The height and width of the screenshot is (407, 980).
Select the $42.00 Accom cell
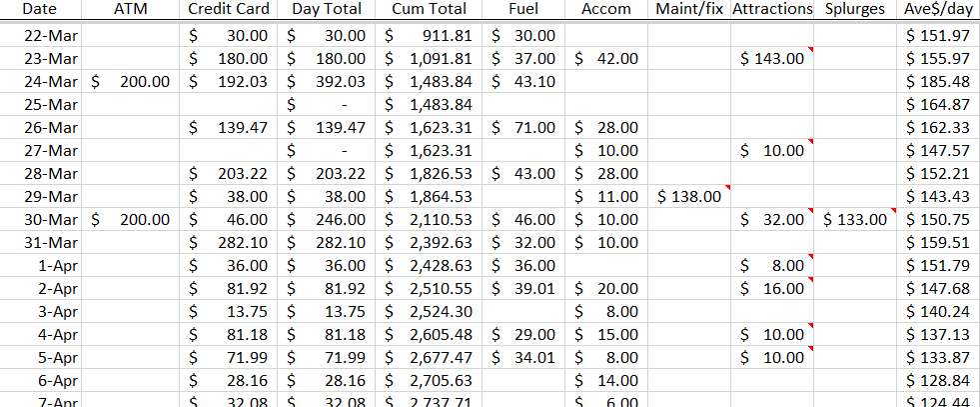coord(606,58)
